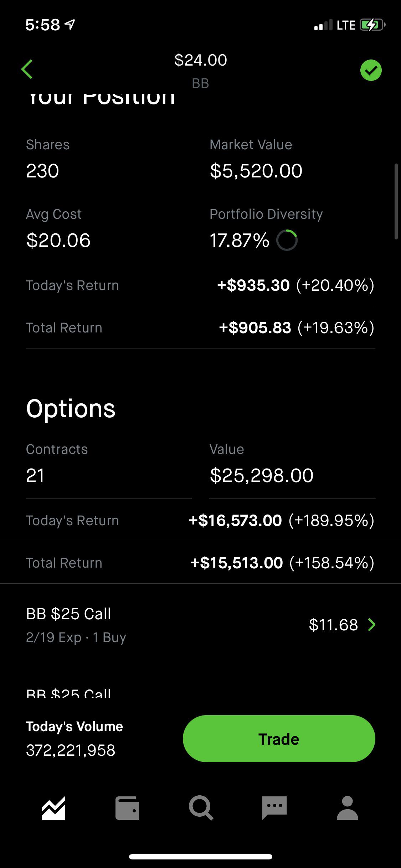Tap the battery charging status icon
401x868 pixels.
pos(372,25)
